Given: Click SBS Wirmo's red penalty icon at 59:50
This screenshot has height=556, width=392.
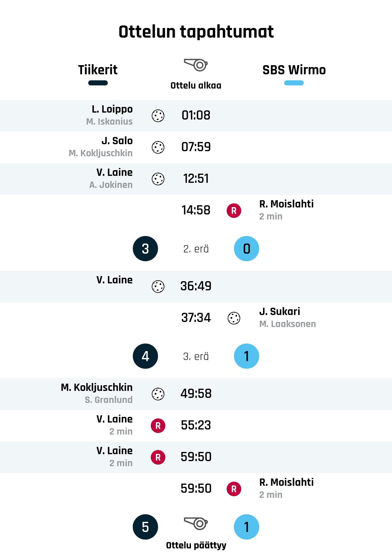Looking at the screenshot, I should pyautogui.click(x=234, y=489).
